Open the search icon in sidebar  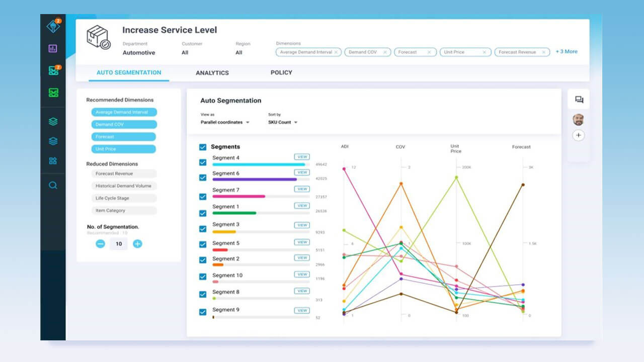click(x=53, y=185)
